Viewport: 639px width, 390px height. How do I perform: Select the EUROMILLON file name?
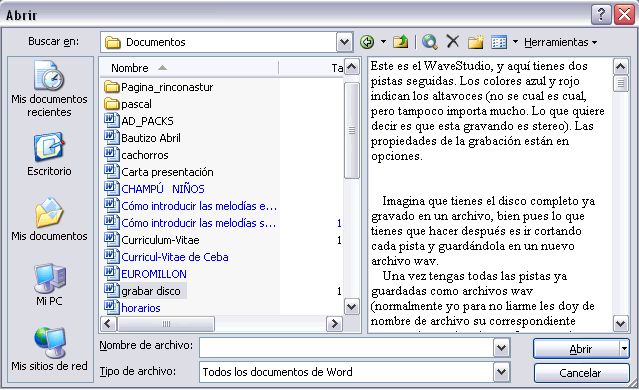tap(154, 274)
